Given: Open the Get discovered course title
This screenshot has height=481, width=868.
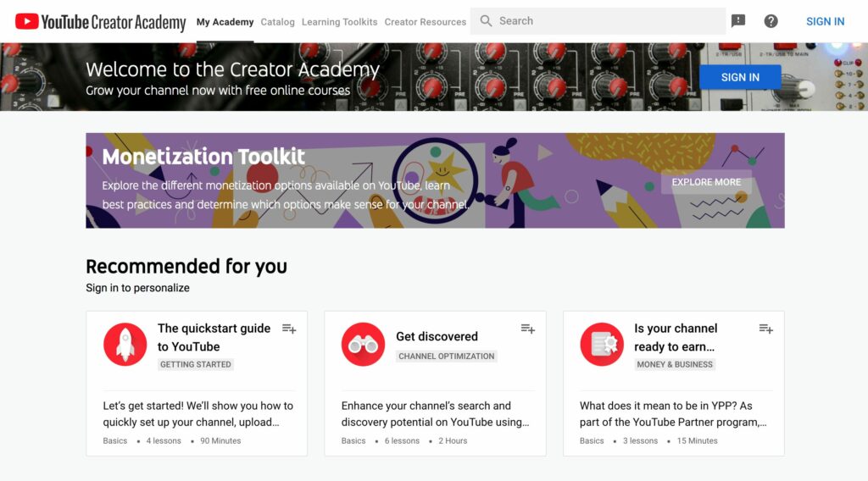Looking at the screenshot, I should [437, 336].
